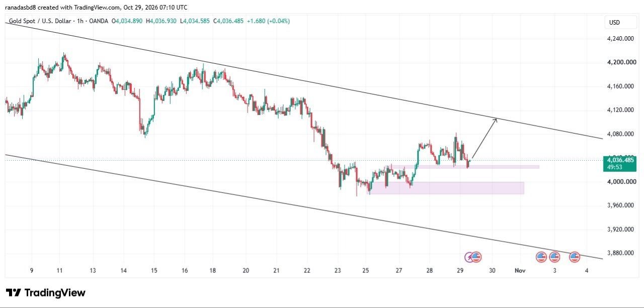
Task: Click price axis label 4,200.000
Action: click(x=621, y=62)
